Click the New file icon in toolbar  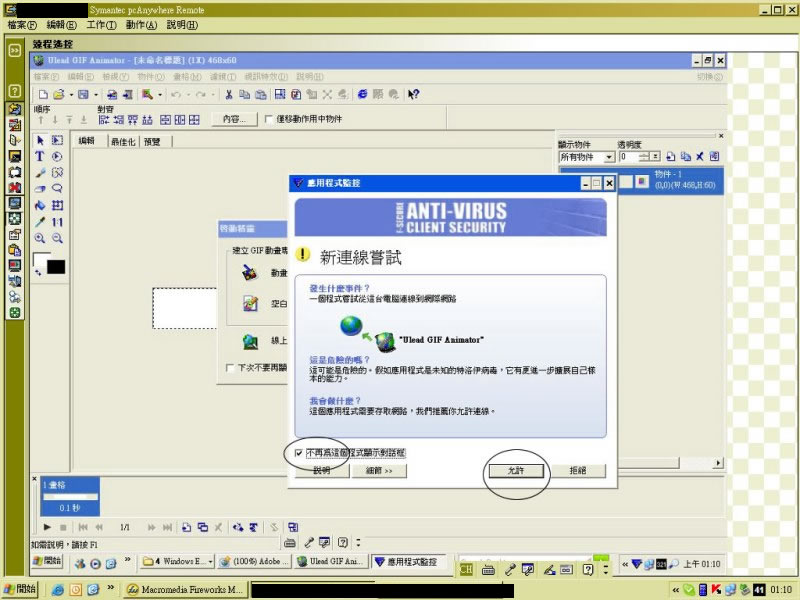[x=43, y=94]
